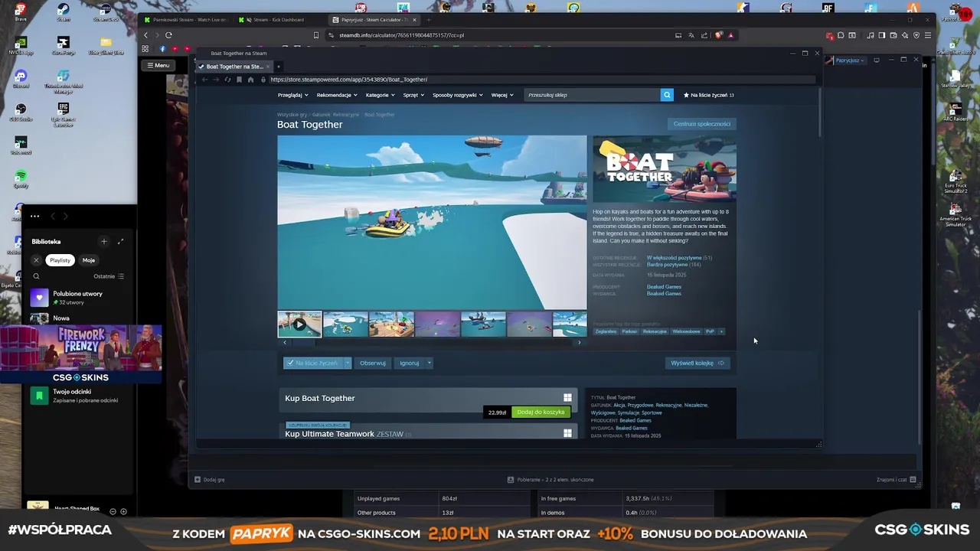This screenshot has height=551, width=980.
Task: Click Menu button on steamdb page
Action: 158,65
